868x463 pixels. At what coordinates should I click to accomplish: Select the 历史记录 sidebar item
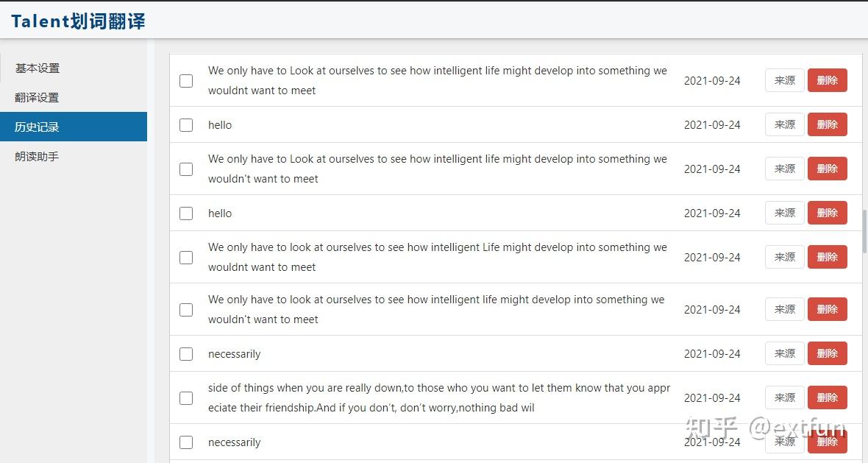click(37, 127)
